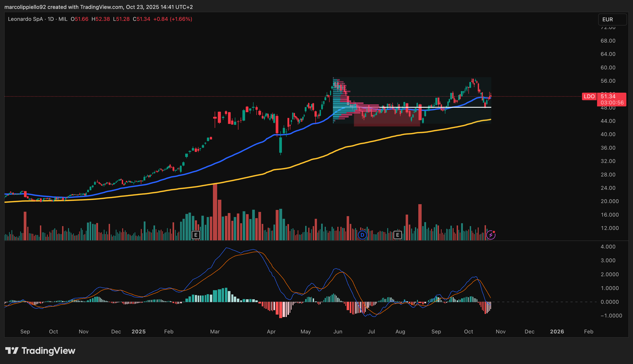This screenshot has width=633, height=364.
Task: Click the earnings E marker near March
Action: 196,235
